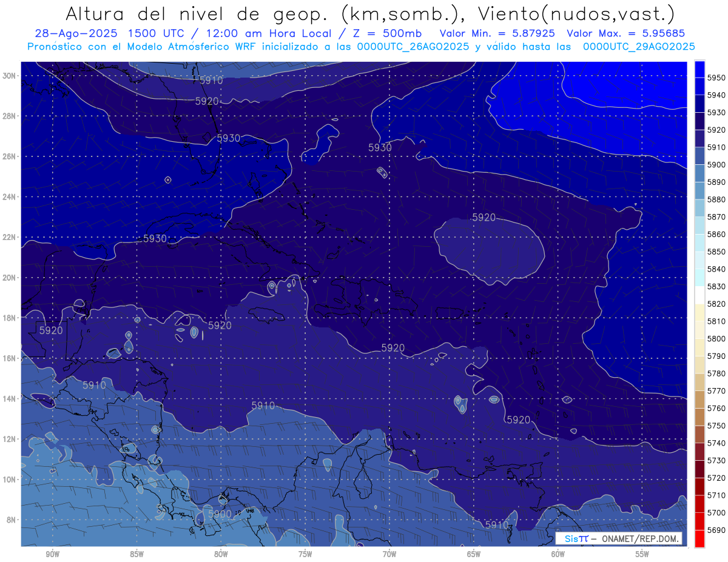Click the color bar legend value 5810
Image resolution: width=728 pixels, height=562 pixels.
[x=716, y=321]
